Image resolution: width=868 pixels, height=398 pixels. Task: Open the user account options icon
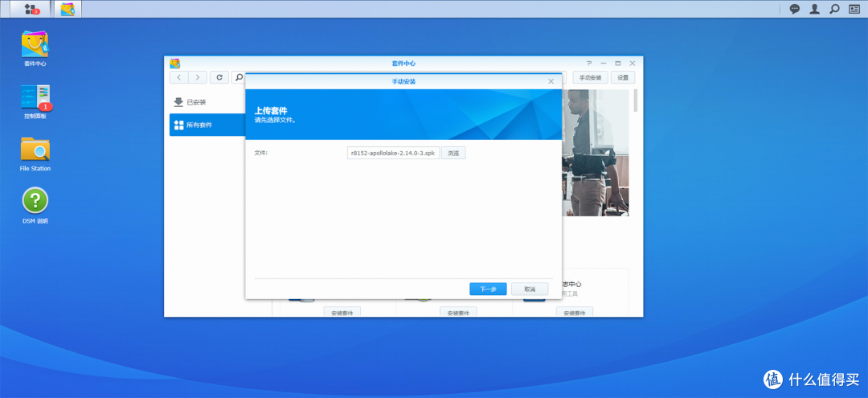click(815, 9)
